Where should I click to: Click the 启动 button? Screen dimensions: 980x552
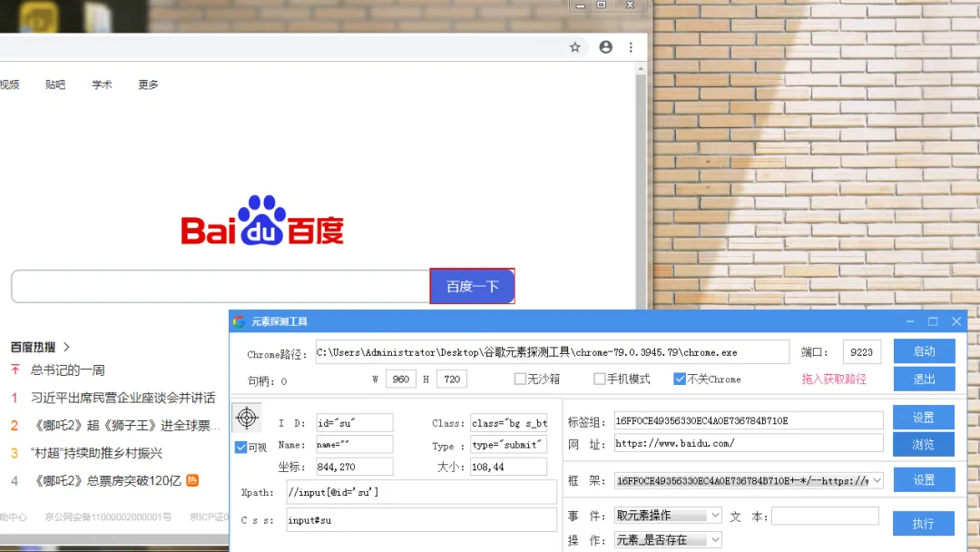924,351
